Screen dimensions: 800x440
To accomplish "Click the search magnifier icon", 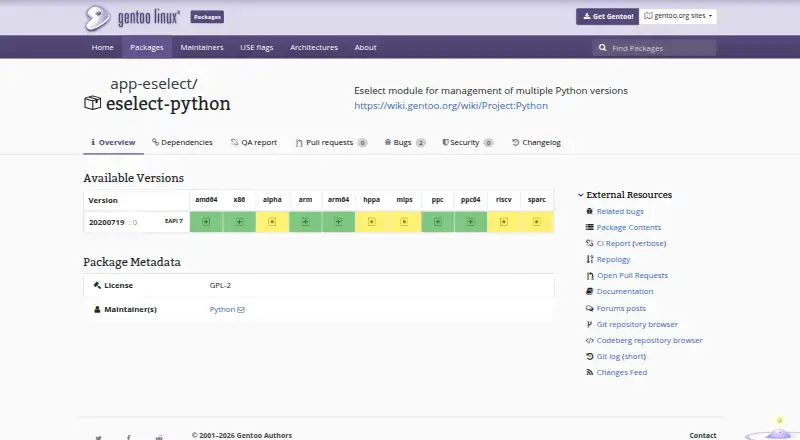I will 603,48.
